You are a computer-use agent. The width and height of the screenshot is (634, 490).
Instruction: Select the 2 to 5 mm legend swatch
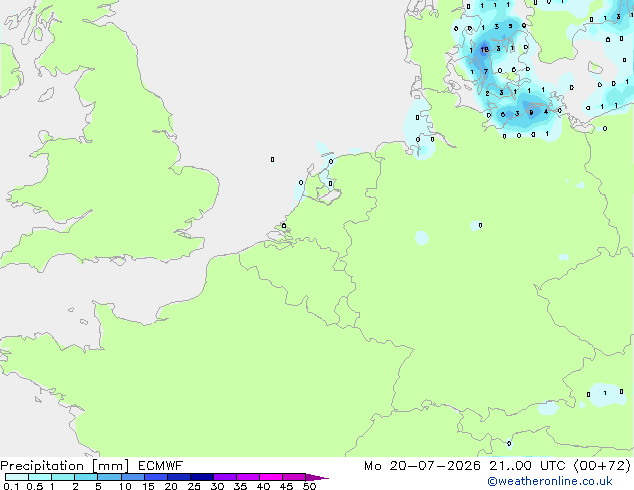86,477
